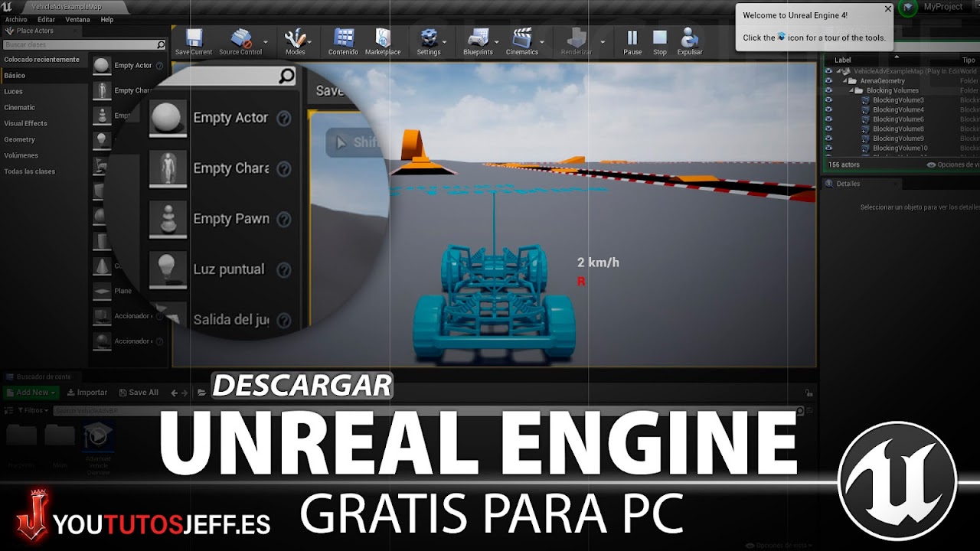Toggle visibility of Blocking Volumes folder
980x551 pixels.
tap(828, 90)
